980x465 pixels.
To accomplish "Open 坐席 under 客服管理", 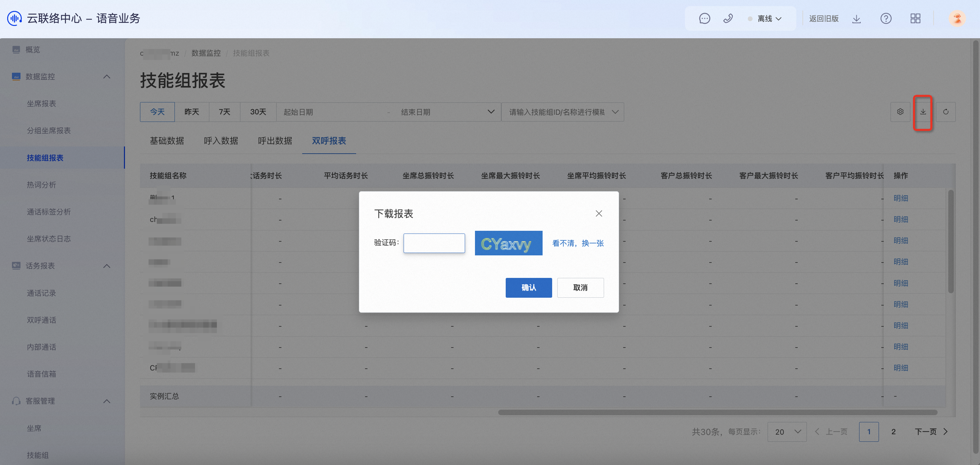I will pos(34,428).
